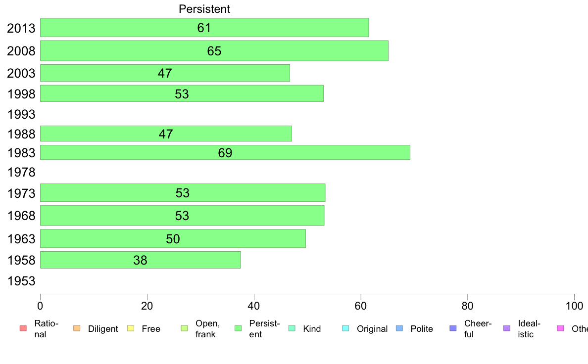Click the 2013 bar showing 61
This screenshot has height=364, width=588.
(204, 27)
